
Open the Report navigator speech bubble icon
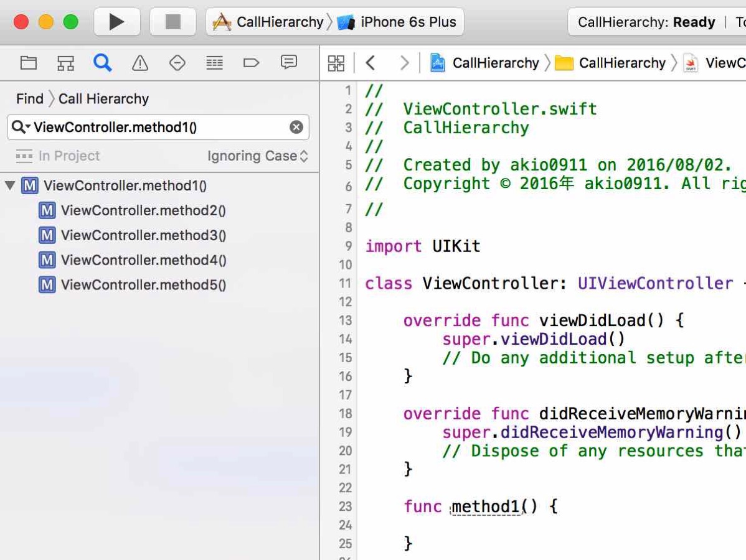click(289, 63)
